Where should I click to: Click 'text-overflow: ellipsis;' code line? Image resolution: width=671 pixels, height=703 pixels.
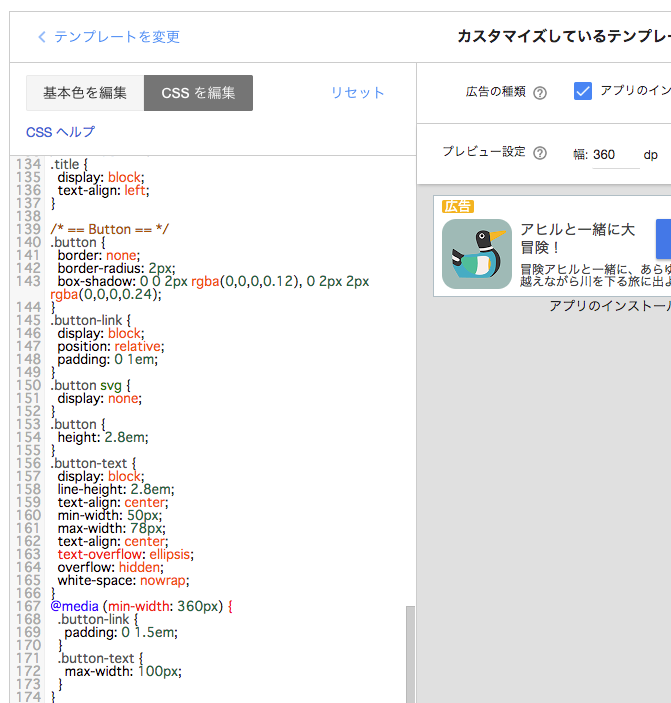126,554
